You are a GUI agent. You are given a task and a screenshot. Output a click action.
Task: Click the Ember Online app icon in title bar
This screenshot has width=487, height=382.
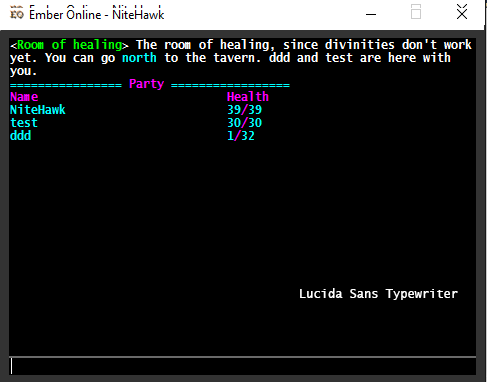[x=17, y=14]
